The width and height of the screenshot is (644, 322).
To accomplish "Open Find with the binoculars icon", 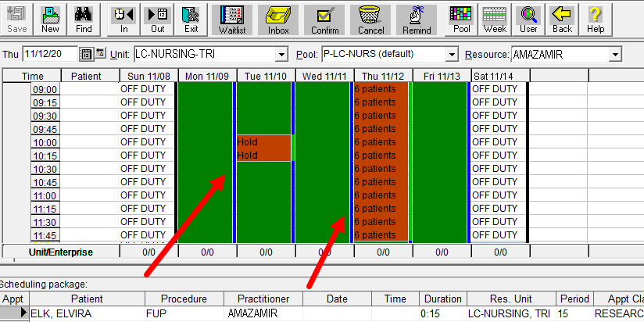I will click(x=84, y=20).
